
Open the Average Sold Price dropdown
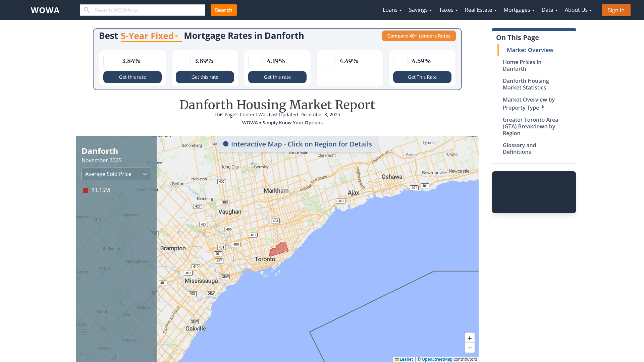coord(116,174)
